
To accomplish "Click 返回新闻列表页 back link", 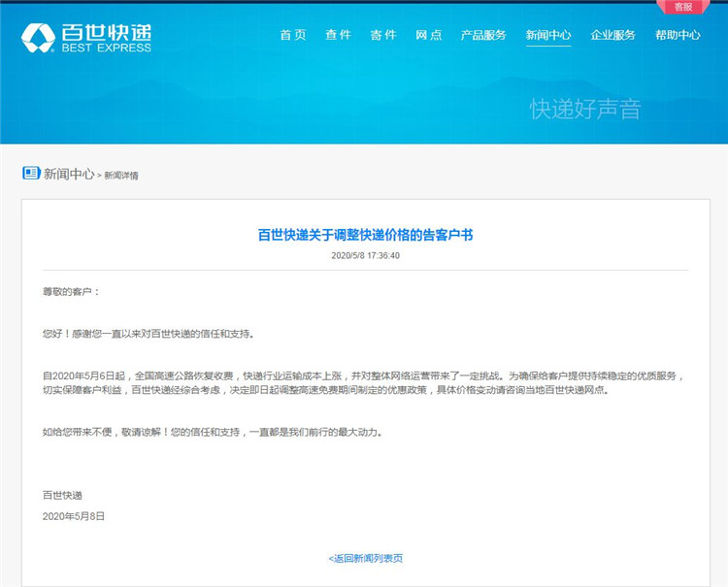I will [365, 558].
